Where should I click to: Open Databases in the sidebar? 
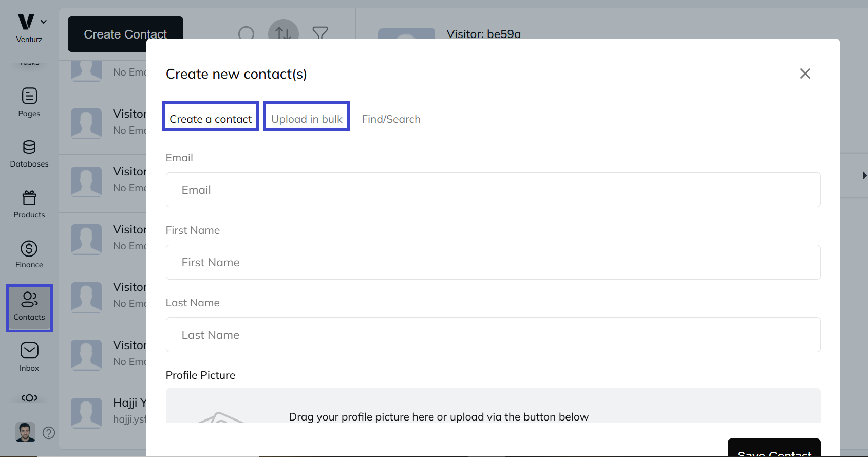click(x=29, y=153)
